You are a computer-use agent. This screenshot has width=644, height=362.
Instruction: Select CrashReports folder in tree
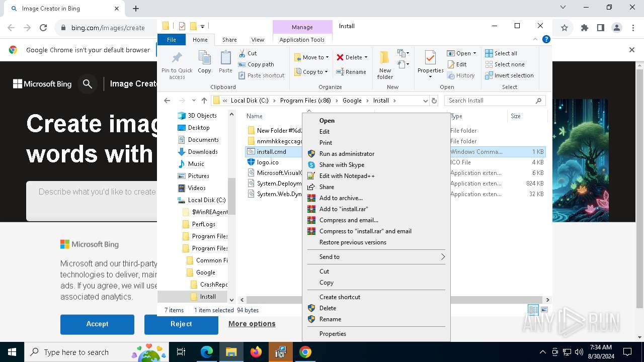coord(213,285)
